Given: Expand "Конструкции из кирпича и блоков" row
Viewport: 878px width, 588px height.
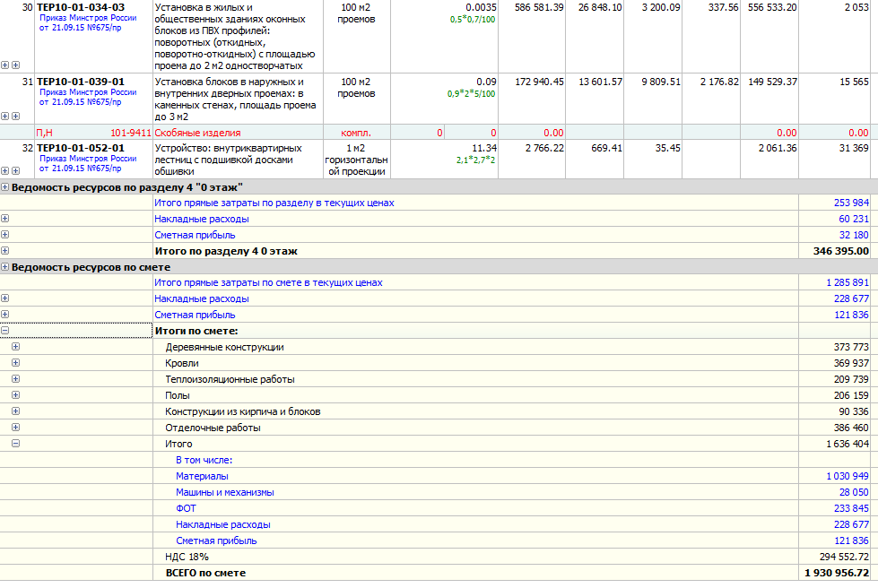Looking at the screenshot, I should tap(15, 411).
